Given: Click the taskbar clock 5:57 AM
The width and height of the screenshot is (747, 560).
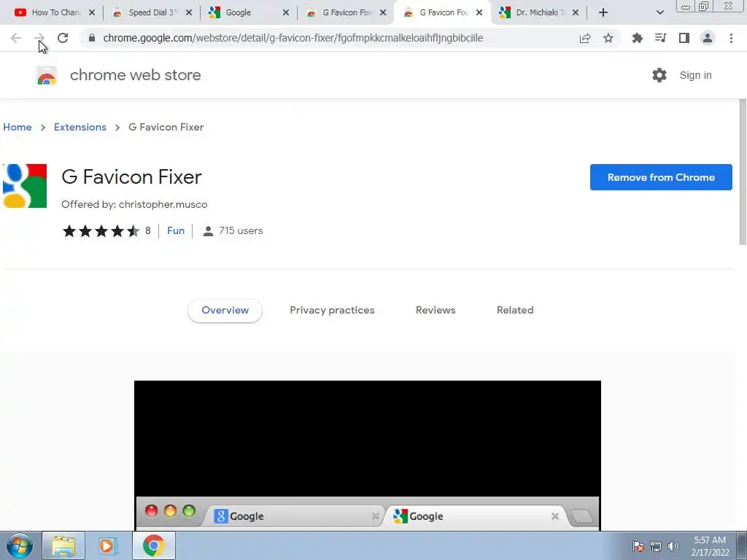Looking at the screenshot, I should click(710, 546).
